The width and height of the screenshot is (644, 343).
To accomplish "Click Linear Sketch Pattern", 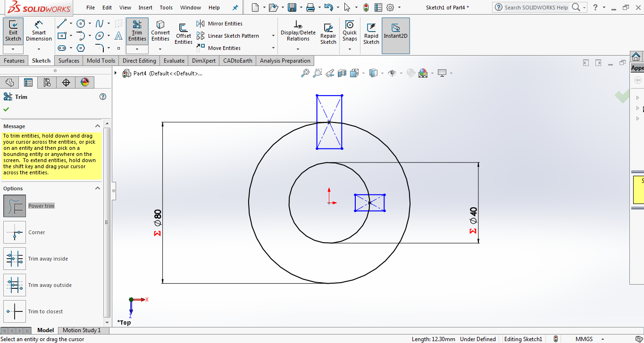I will pyautogui.click(x=228, y=36).
